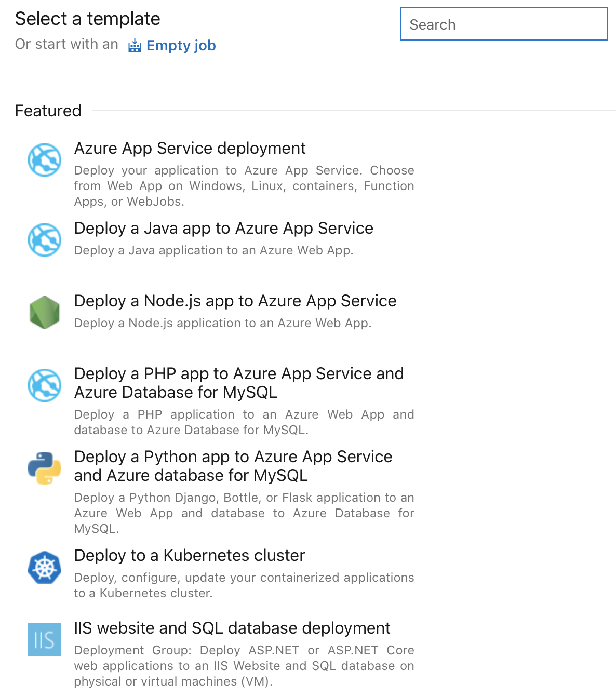Open the IIS website and SQL database template
The width and height of the screenshot is (616, 697).
tap(233, 628)
